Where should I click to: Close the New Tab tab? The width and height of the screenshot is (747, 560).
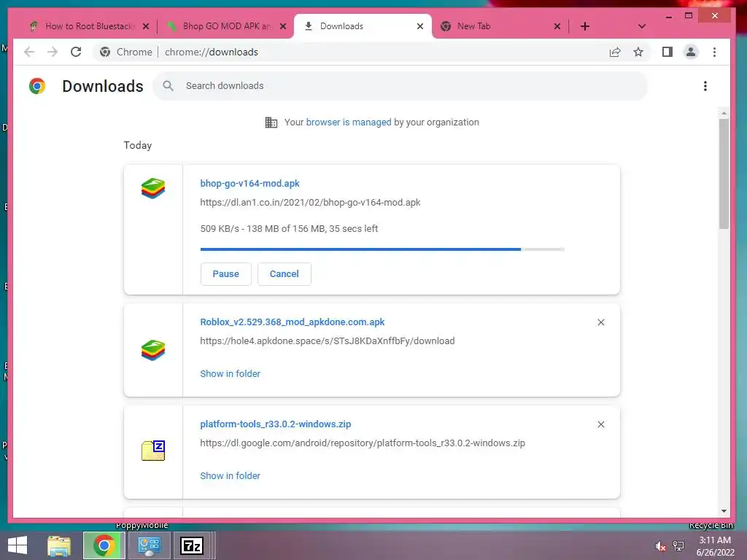point(557,26)
